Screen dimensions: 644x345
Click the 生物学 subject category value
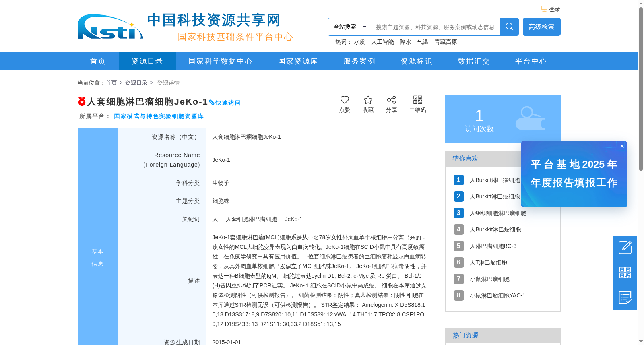point(221,183)
